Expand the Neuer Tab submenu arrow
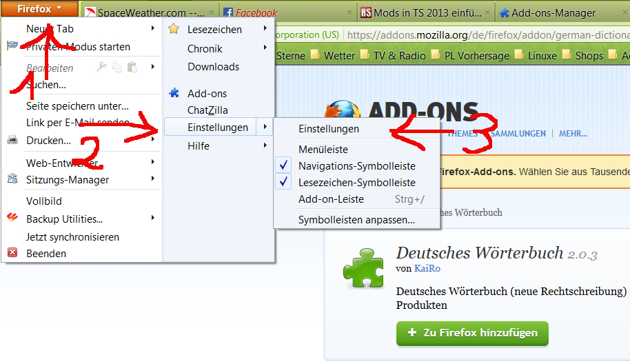Viewport: 630px width, 364px height. pos(153,28)
